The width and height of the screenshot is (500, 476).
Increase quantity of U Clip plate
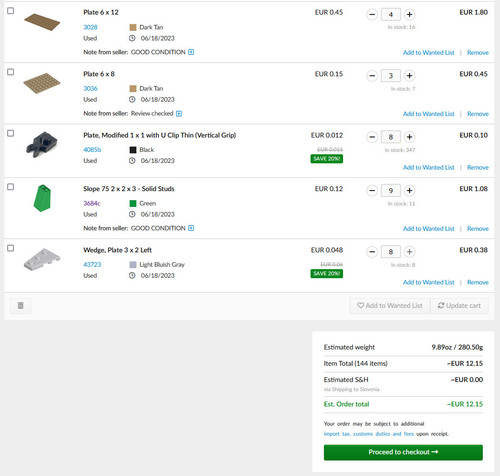[x=409, y=137]
